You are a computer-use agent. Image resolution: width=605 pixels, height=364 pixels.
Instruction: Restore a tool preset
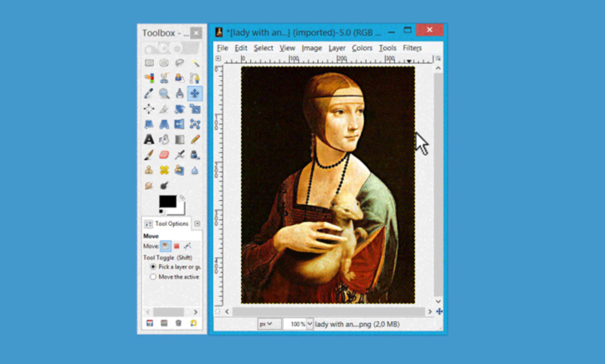(x=164, y=323)
